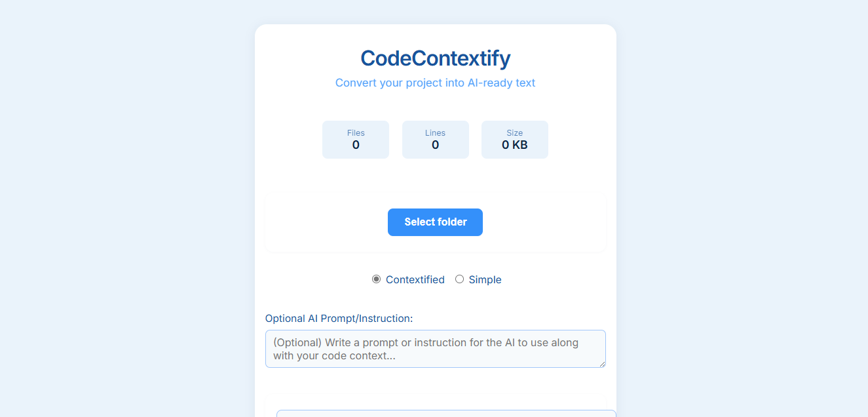Click the Contextified option label text
This screenshot has width=868, height=417.
click(415, 280)
